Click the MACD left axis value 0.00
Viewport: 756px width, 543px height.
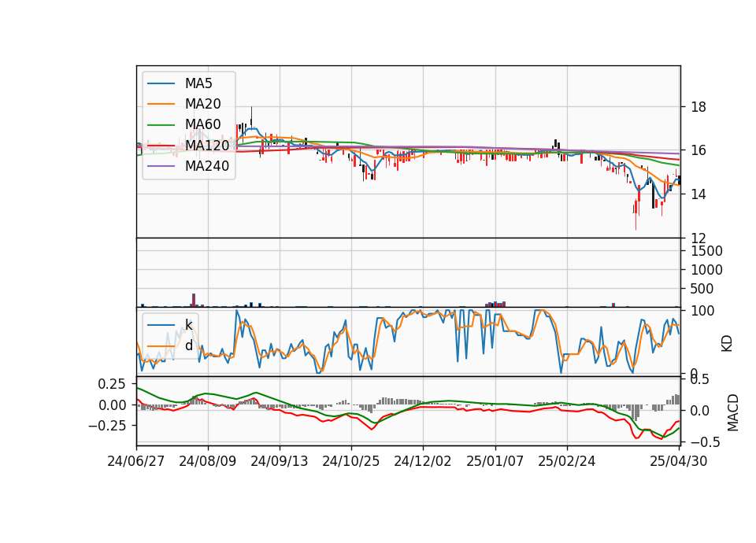point(112,405)
